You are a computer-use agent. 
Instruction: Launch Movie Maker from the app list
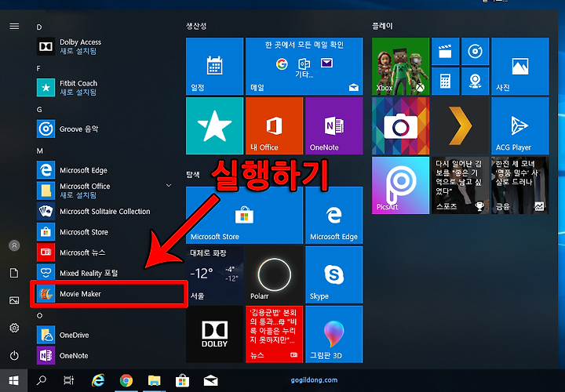[x=104, y=294]
